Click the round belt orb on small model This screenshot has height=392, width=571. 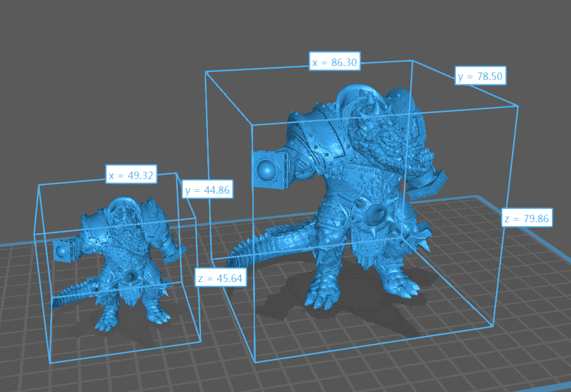pyautogui.click(x=131, y=276)
